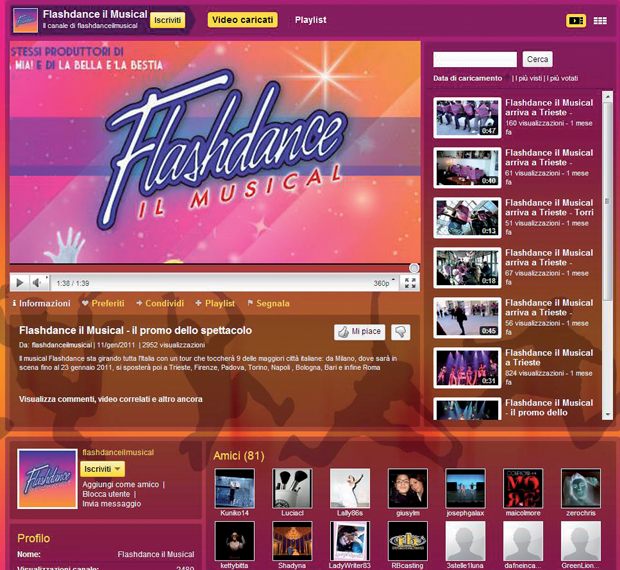Switch to grid view layout icon
The width and height of the screenshot is (620, 570).
tap(600, 21)
